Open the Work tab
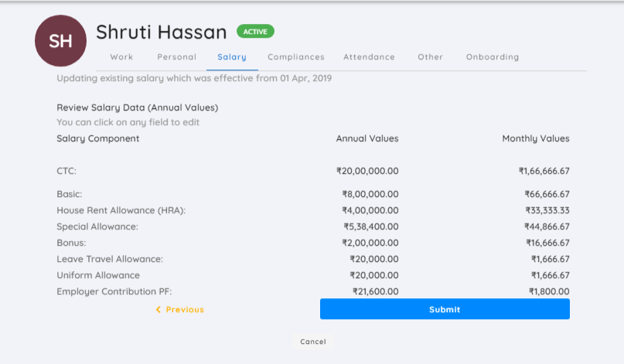 121,57
